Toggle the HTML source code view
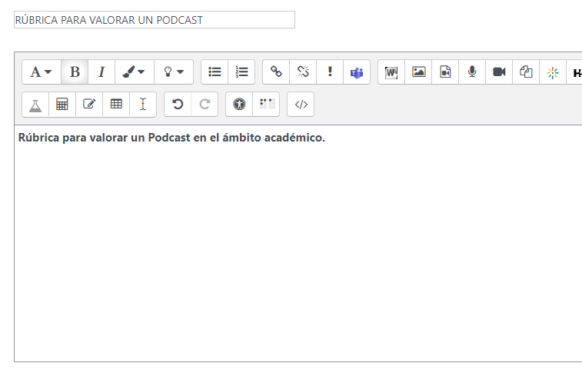Image resolution: width=582 pixels, height=373 pixels. click(x=301, y=104)
